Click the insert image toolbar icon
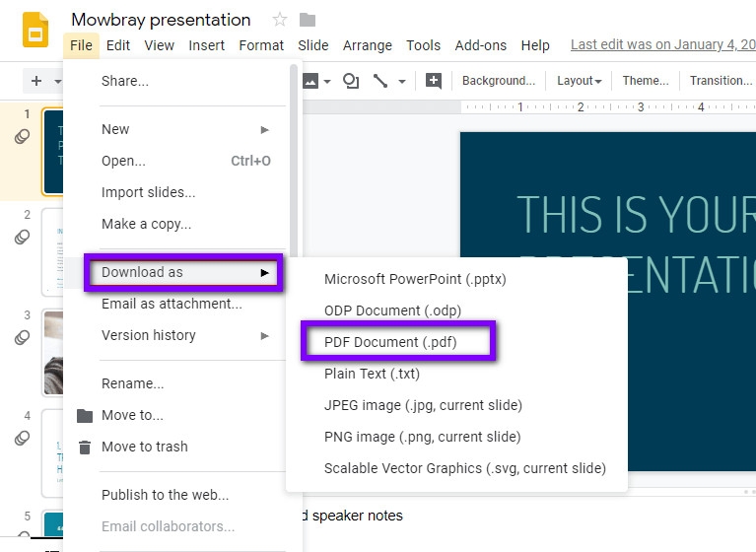 click(310, 81)
